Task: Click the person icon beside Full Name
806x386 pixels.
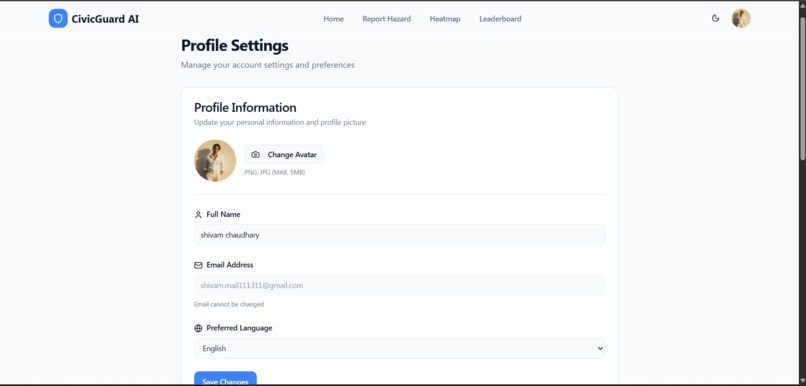Action: [198, 215]
